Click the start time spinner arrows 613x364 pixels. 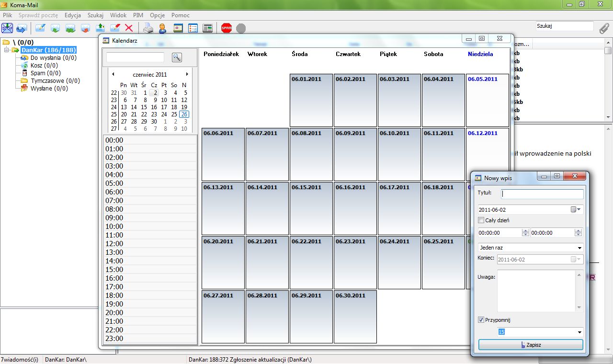[525, 233]
